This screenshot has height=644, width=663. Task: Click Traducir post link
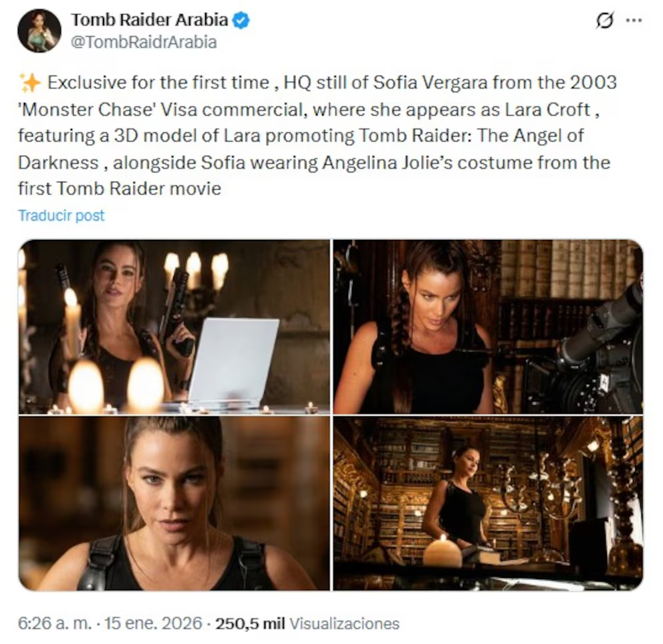[61, 216]
